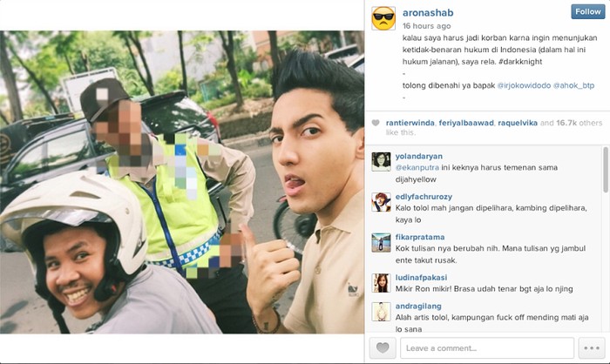This screenshot has height=364, width=610.
Task: Open the three-dots more options button
Action: point(592,347)
